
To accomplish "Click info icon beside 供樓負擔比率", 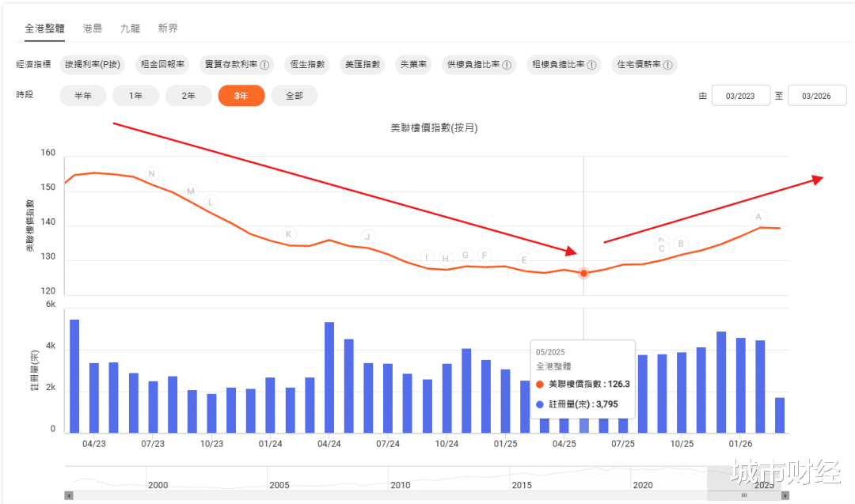I will (x=507, y=65).
